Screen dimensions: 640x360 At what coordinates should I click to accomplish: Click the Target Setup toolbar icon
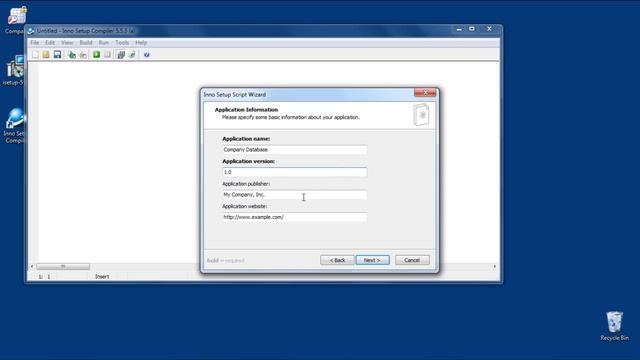[121, 55]
